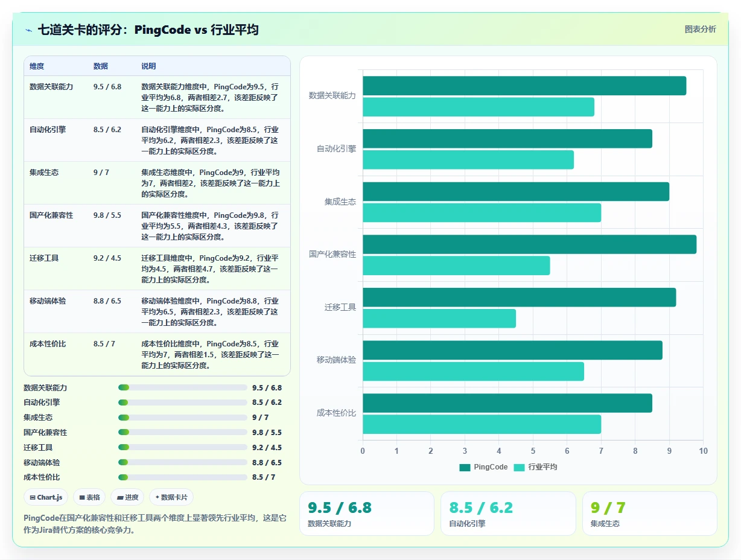Screen dimensions: 741x560
Task: Click chart axis label 成本性价比
Action: click(x=337, y=413)
